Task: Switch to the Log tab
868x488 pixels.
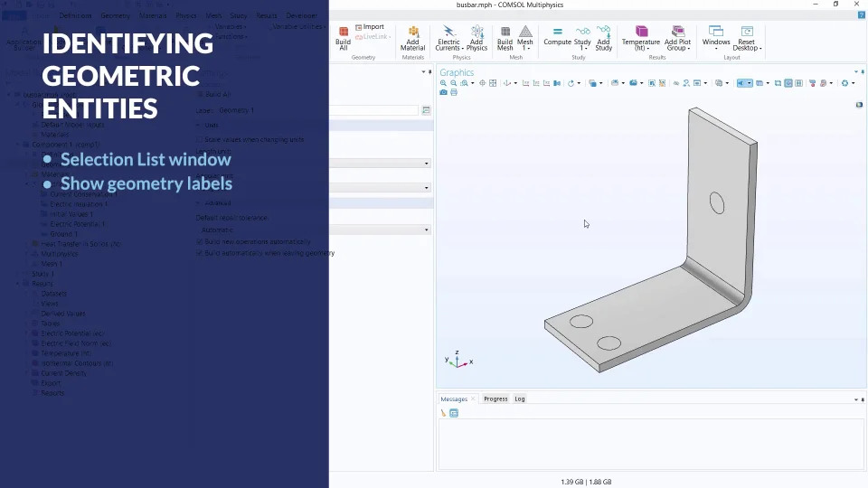Action: tap(520, 399)
